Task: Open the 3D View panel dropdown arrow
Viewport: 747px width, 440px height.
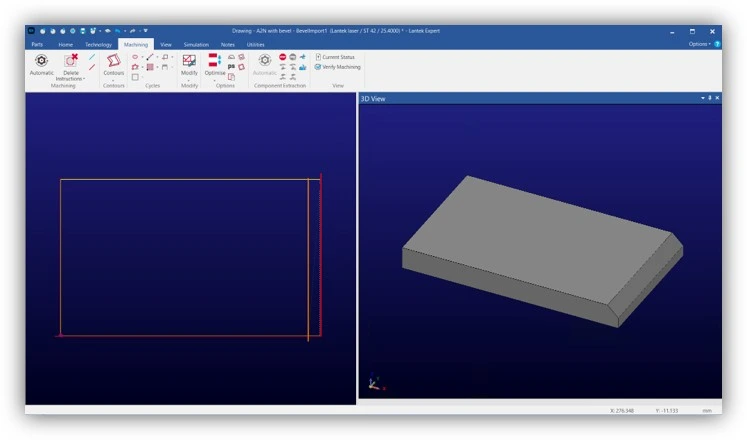Action: 703,98
